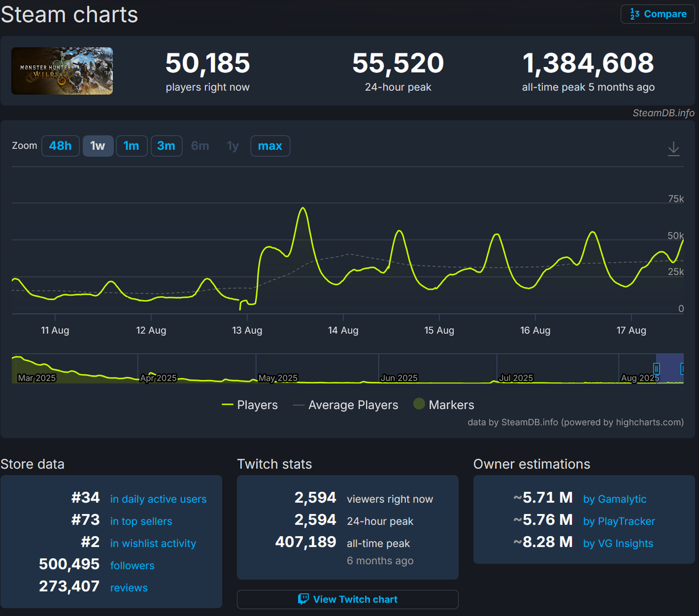Open the 'in top sellers' link
Viewport: 699px width, 616px height.
(141, 521)
